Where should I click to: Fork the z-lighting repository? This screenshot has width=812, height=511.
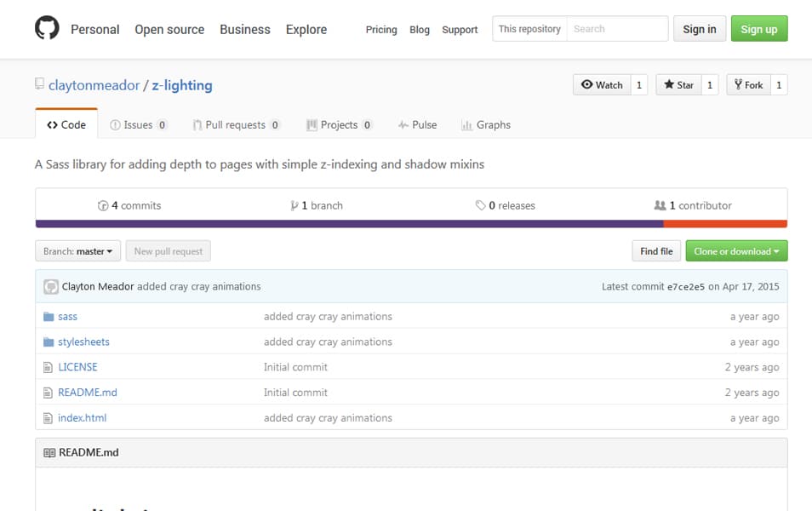click(x=748, y=85)
